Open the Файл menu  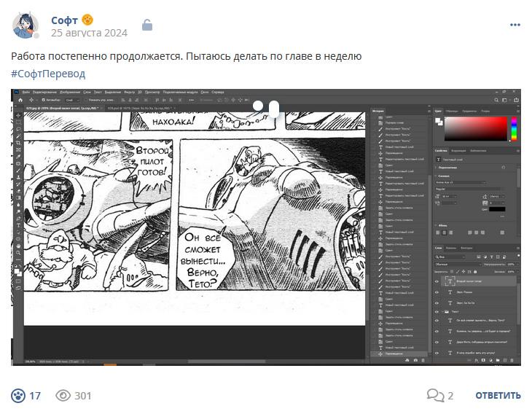click(26, 92)
